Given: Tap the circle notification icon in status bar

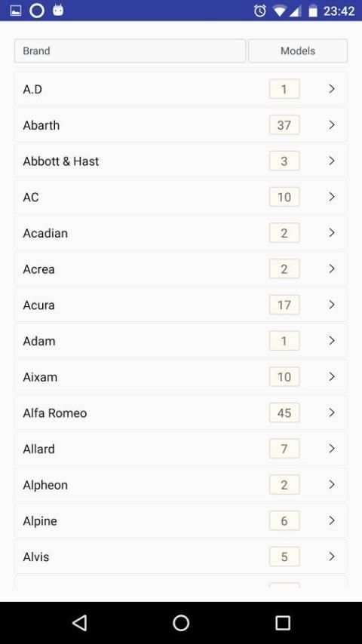Looking at the screenshot, I should coord(37,11).
